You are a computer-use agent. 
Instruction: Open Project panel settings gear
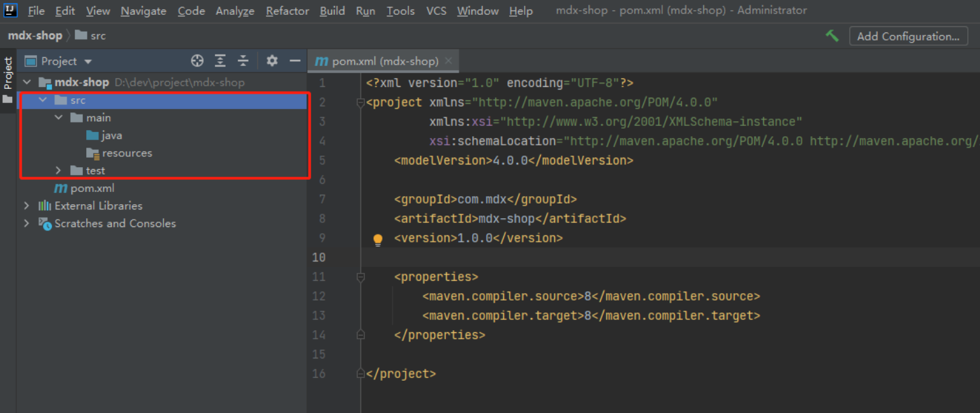pos(271,61)
